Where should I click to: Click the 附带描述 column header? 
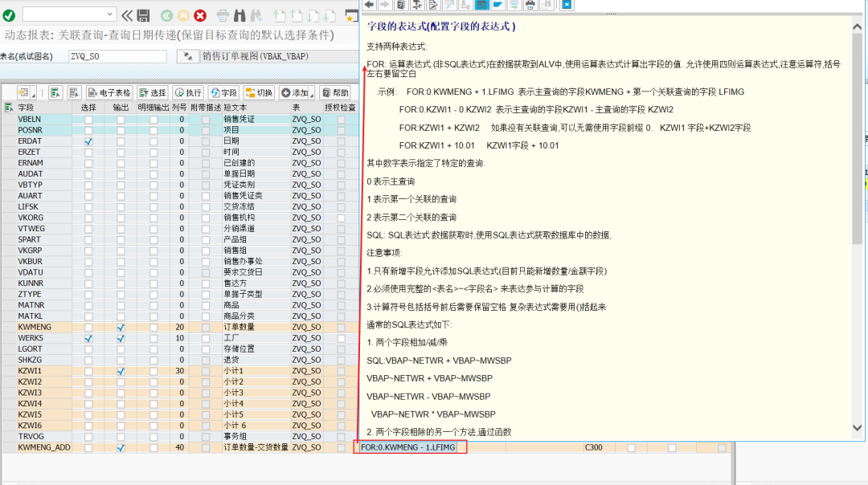click(x=206, y=108)
